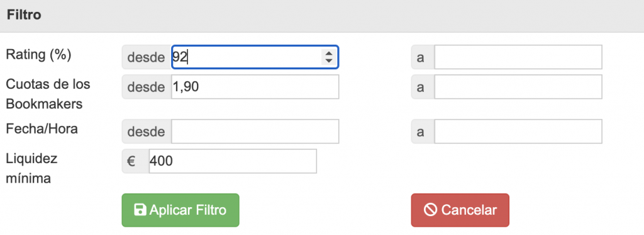644x235 pixels.
Task: Open the Fecha/Hora desde date field
Action: click(x=255, y=132)
